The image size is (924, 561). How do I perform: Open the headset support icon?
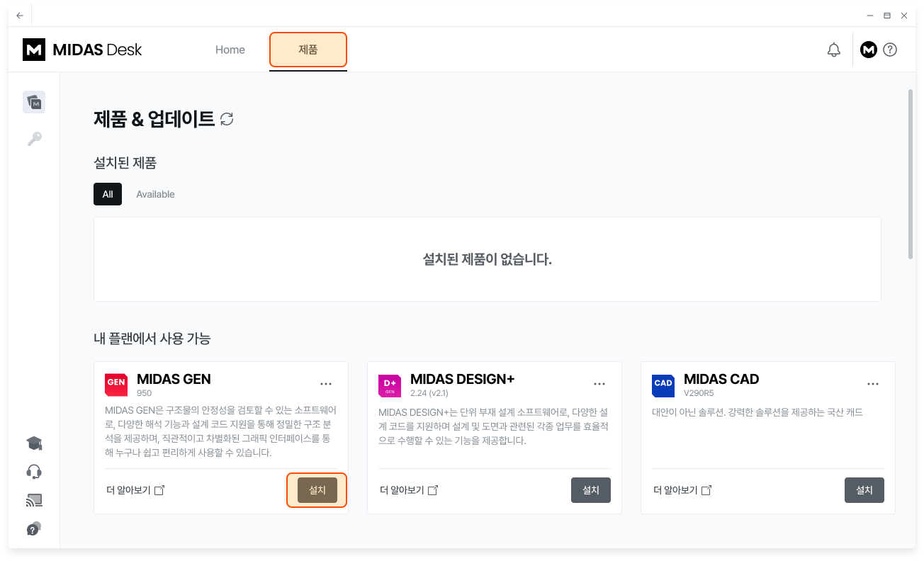34,472
